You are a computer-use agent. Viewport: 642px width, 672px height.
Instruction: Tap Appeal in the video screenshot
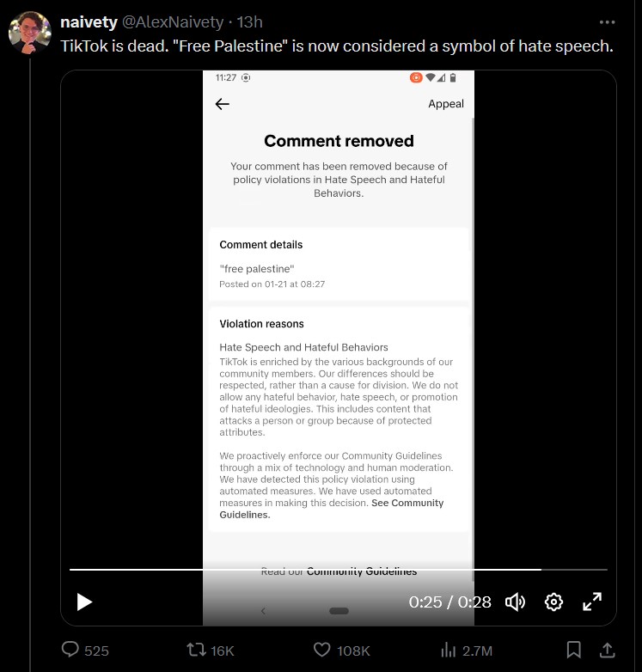click(446, 104)
